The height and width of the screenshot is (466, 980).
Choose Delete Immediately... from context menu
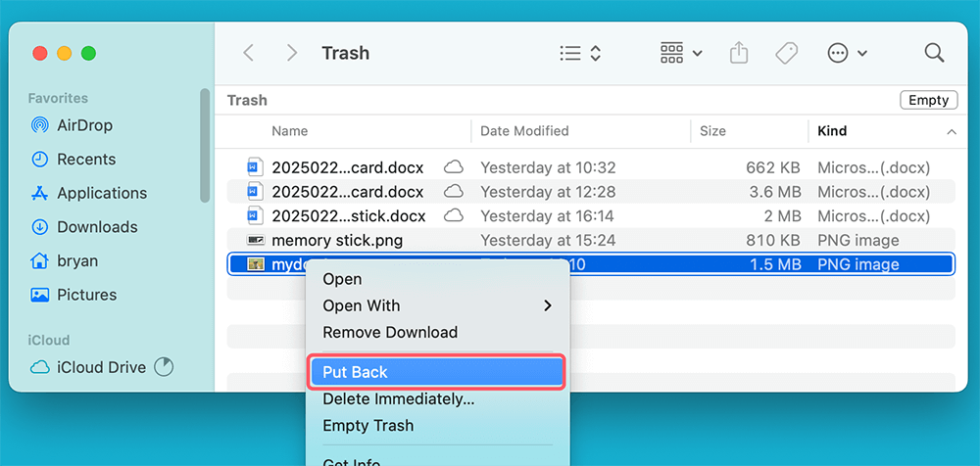click(x=438, y=399)
